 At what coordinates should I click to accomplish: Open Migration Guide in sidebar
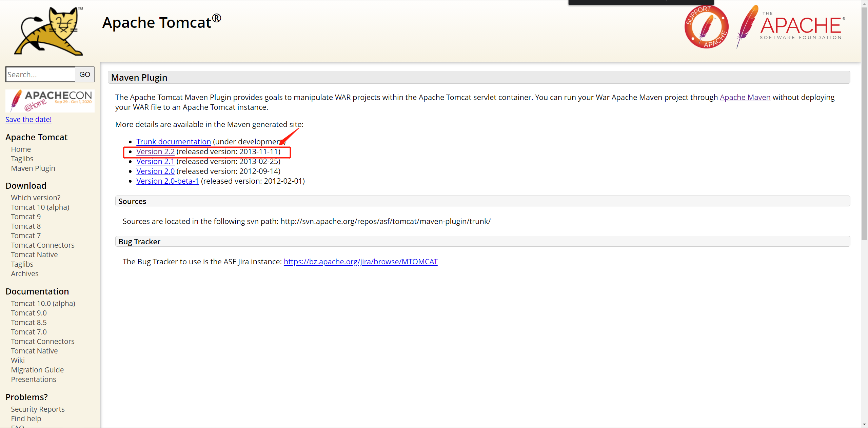point(37,370)
